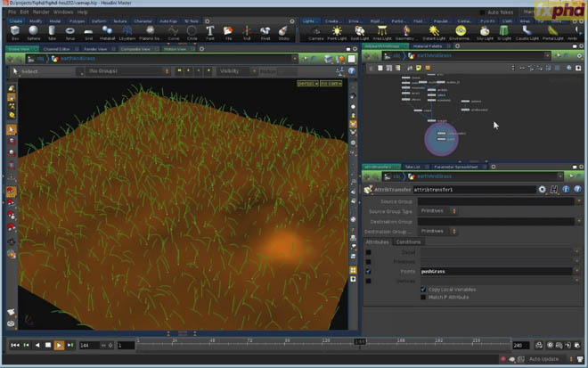Click the Points attribute field pushGrass

coord(495,271)
